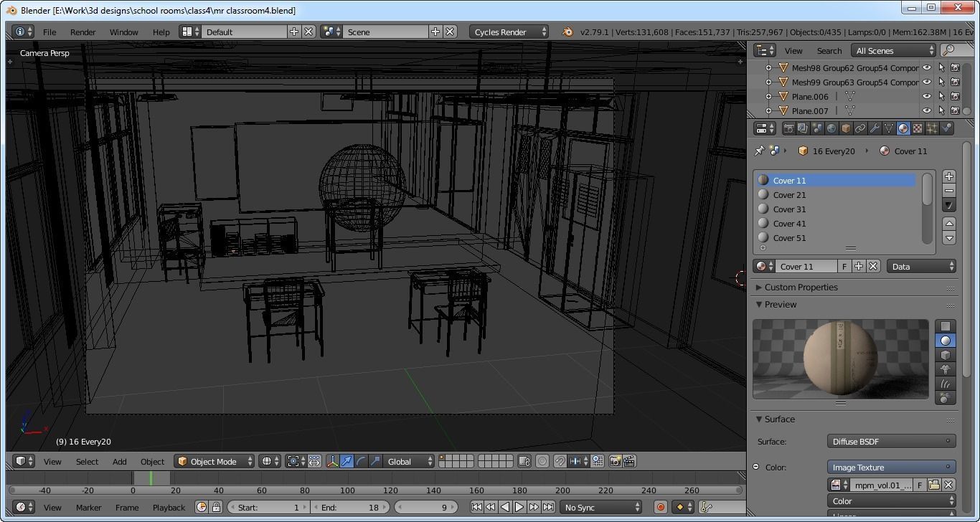The height and width of the screenshot is (522, 980).
Task: Open the Help menu
Action: pos(161,32)
